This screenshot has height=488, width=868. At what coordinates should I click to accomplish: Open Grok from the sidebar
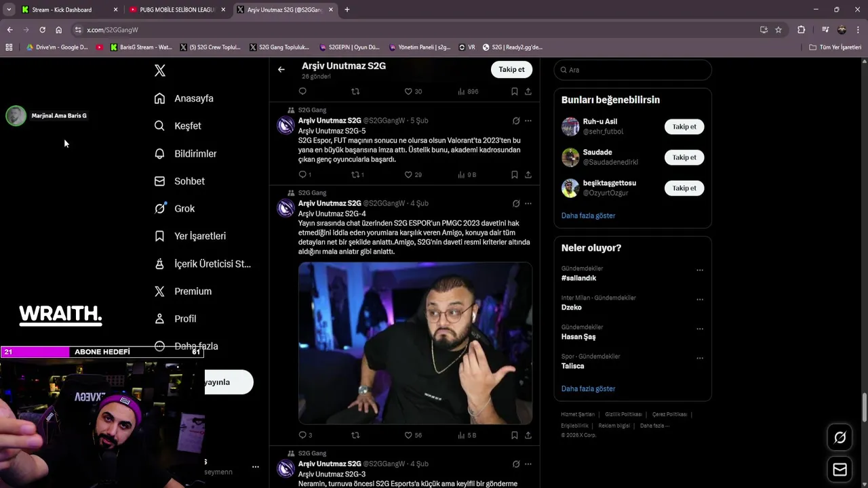174,209
